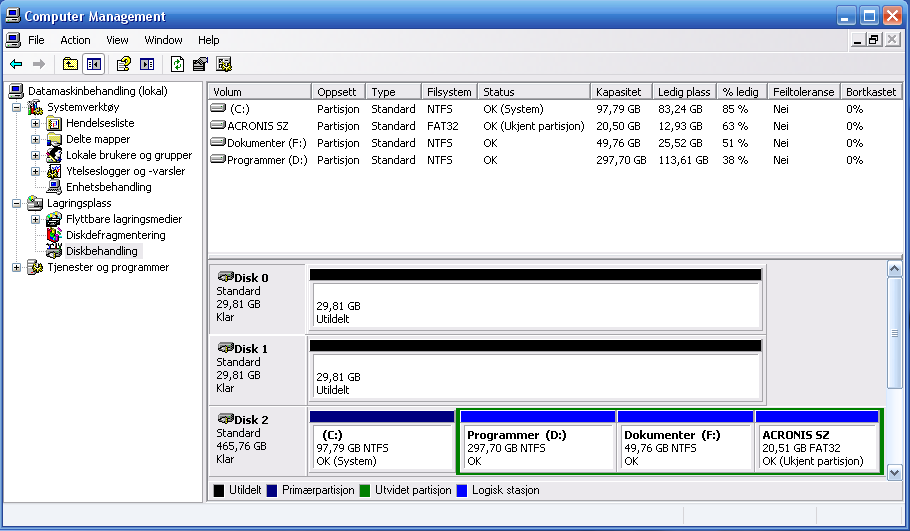The width and height of the screenshot is (910, 531).
Task: Select Ytelseslogger og -varsler icon
Action: [54, 171]
